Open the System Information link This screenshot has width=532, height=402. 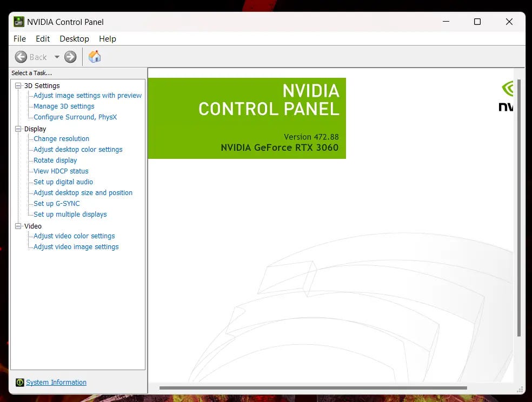[x=56, y=383]
